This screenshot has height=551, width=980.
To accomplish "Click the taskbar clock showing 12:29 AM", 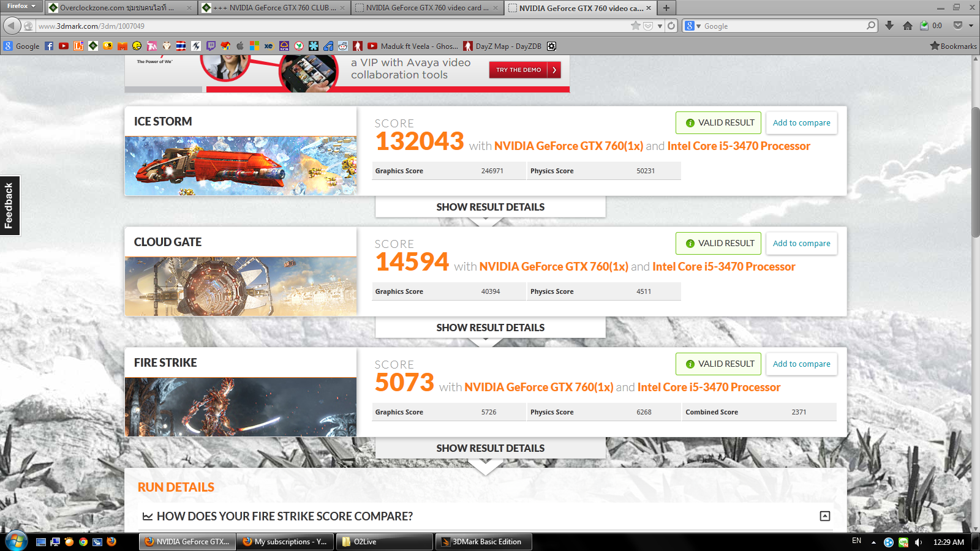I will (x=949, y=542).
